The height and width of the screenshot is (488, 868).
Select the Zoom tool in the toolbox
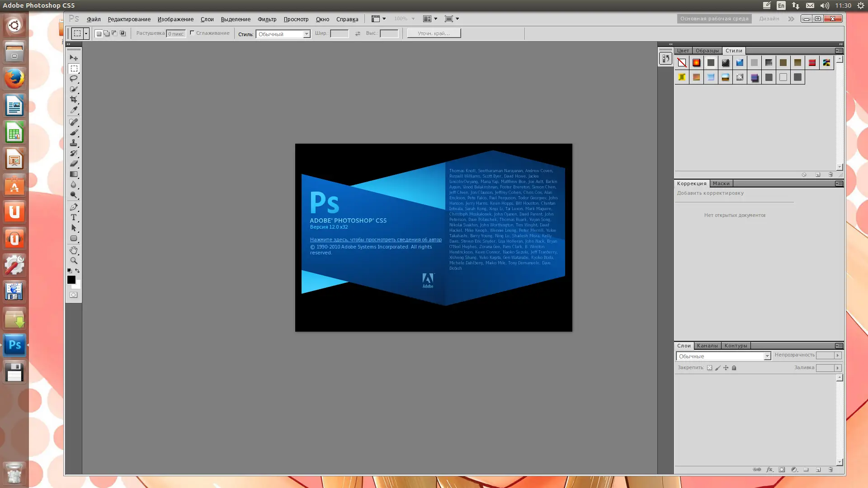(x=74, y=261)
